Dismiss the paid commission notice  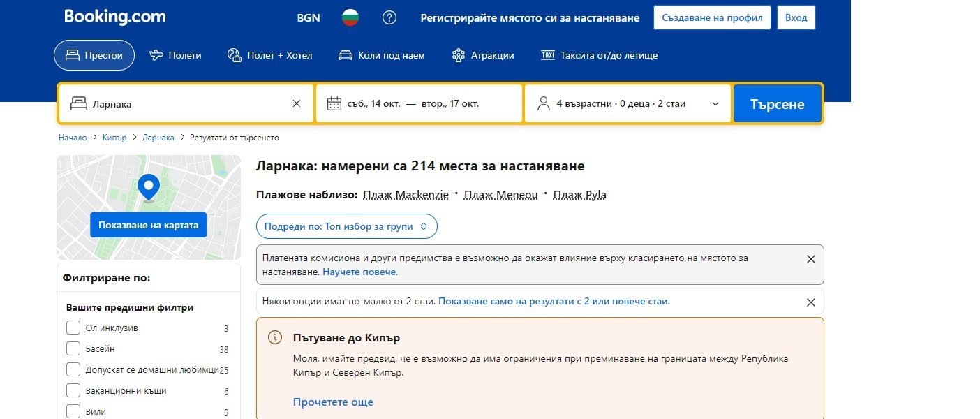[x=810, y=259]
